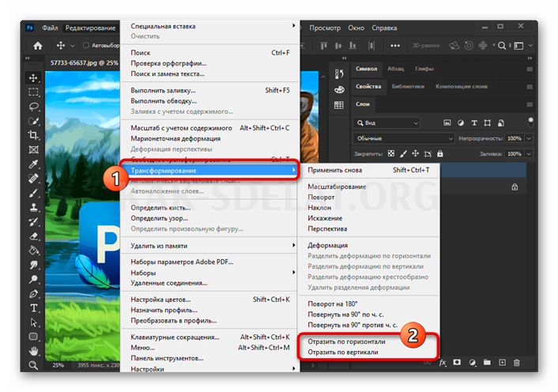The width and height of the screenshot is (558, 392).
Task: Open the Трансформирование menu item
Action: point(210,171)
